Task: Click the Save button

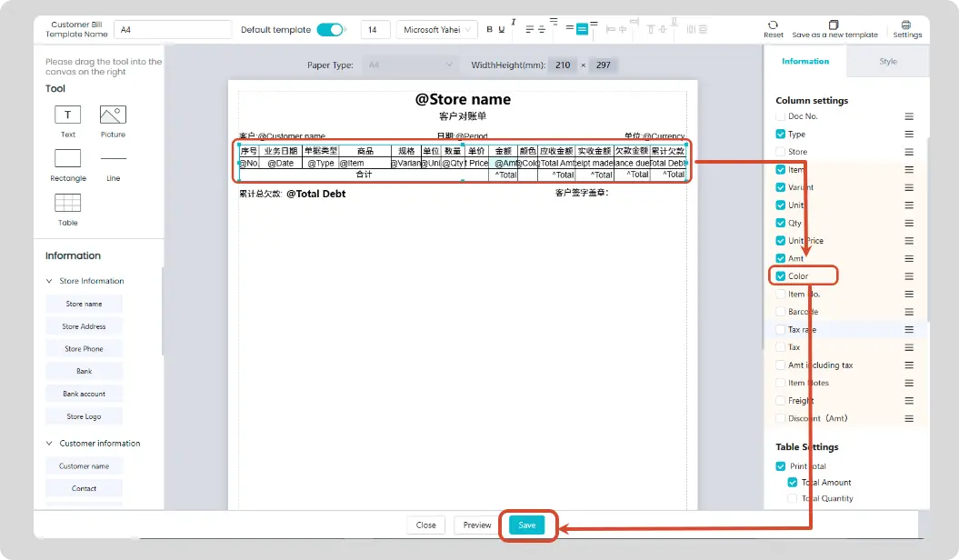Action: tap(527, 525)
